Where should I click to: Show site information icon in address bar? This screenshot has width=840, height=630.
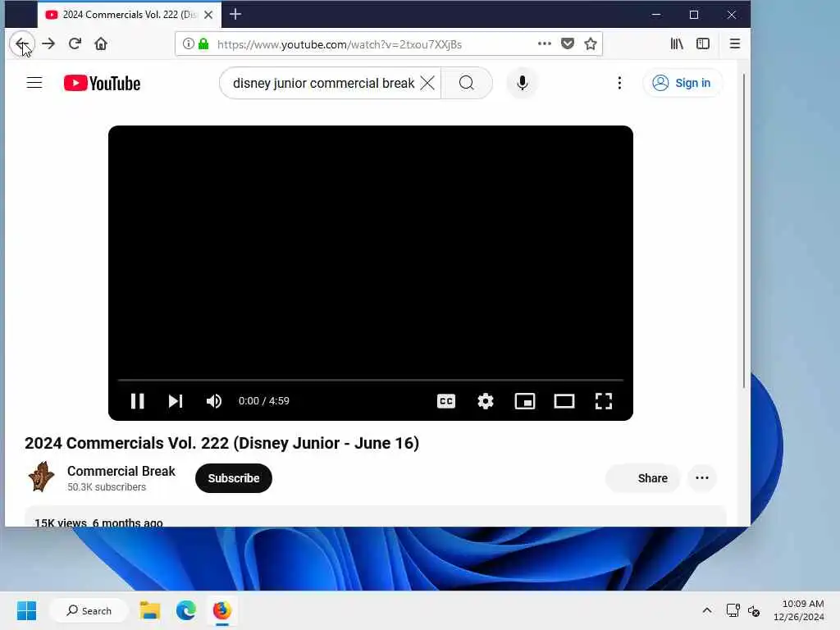188,44
